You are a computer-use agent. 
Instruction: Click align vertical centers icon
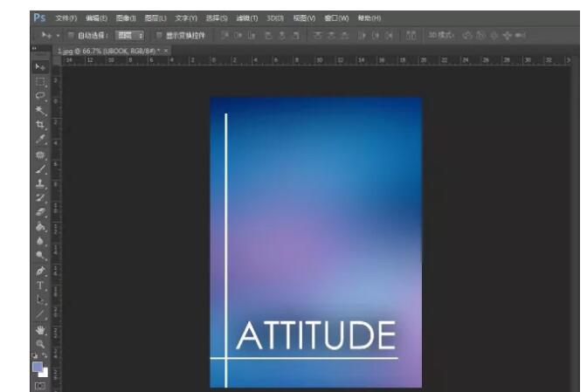tap(238, 36)
